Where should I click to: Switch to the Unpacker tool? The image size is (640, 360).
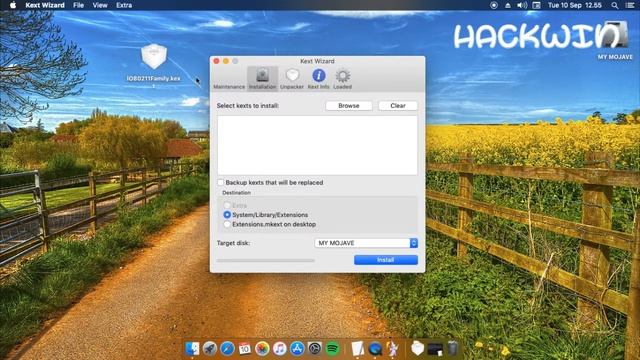point(292,79)
